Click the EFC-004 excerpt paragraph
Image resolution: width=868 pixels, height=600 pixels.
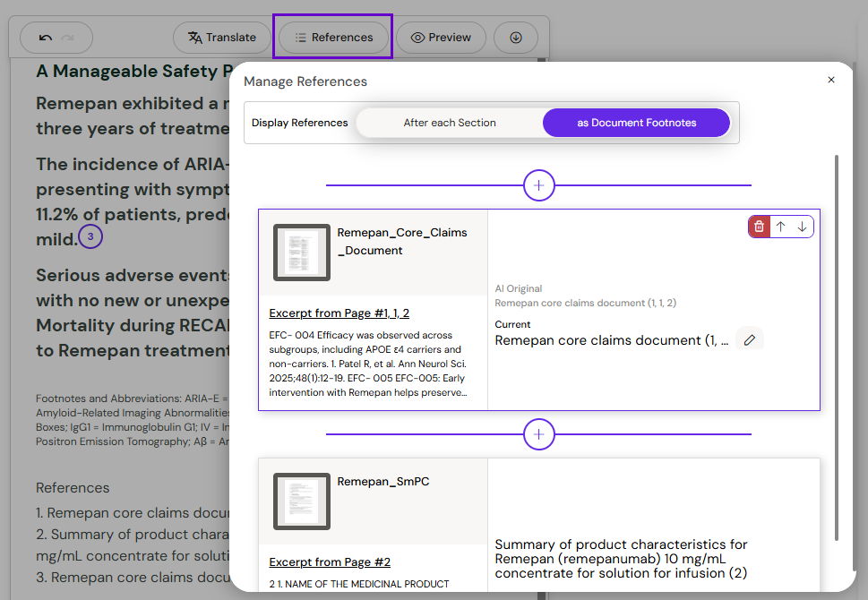369,364
